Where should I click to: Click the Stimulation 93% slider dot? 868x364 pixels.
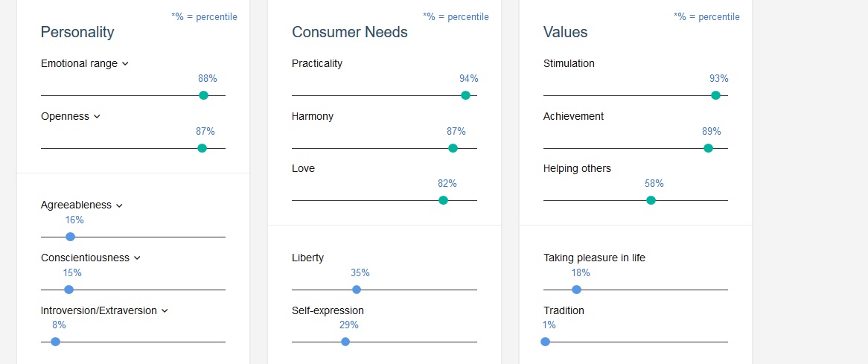tap(715, 95)
